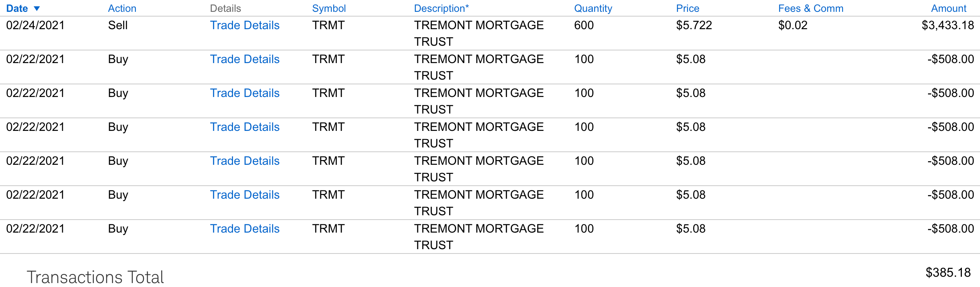The width and height of the screenshot is (980, 287).
Task: Open Trade Details for fourth 02/22/2021 Buy
Action: [x=244, y=161]
